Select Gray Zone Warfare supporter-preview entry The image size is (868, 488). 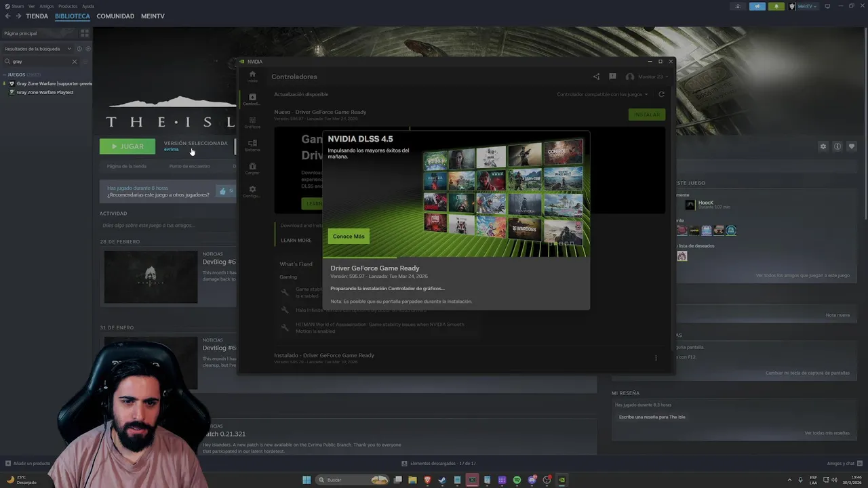pos(50,83)
